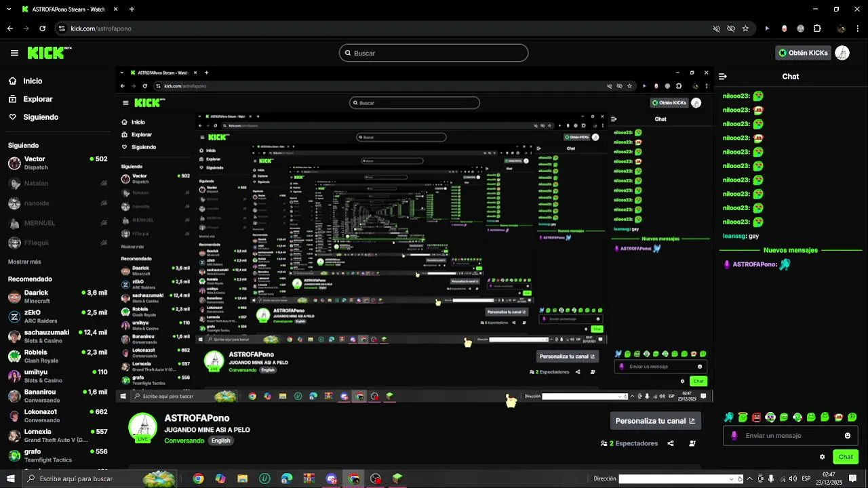Open recommended channel Daarick
The height and width of the screenshot is (488, 868).
[58, 297]
